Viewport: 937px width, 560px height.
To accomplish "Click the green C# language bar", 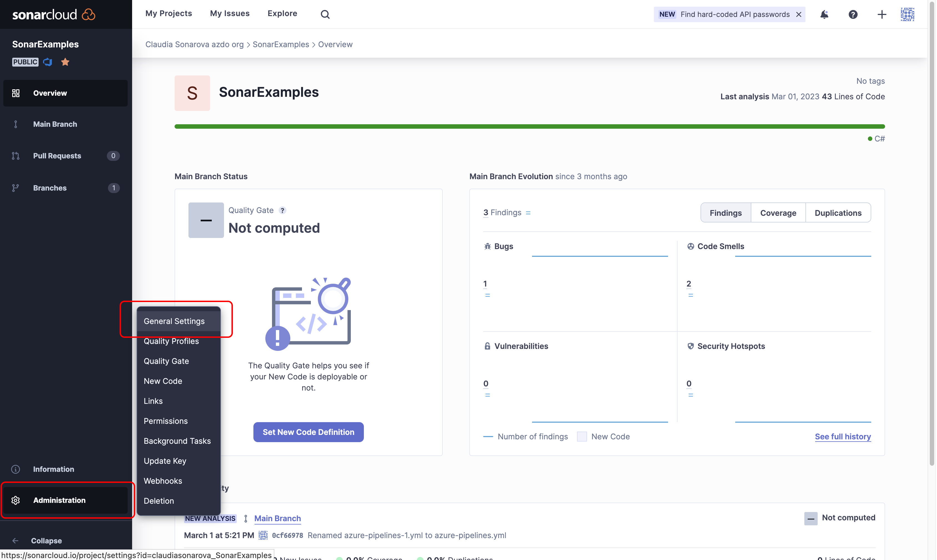I will [530, 126].
